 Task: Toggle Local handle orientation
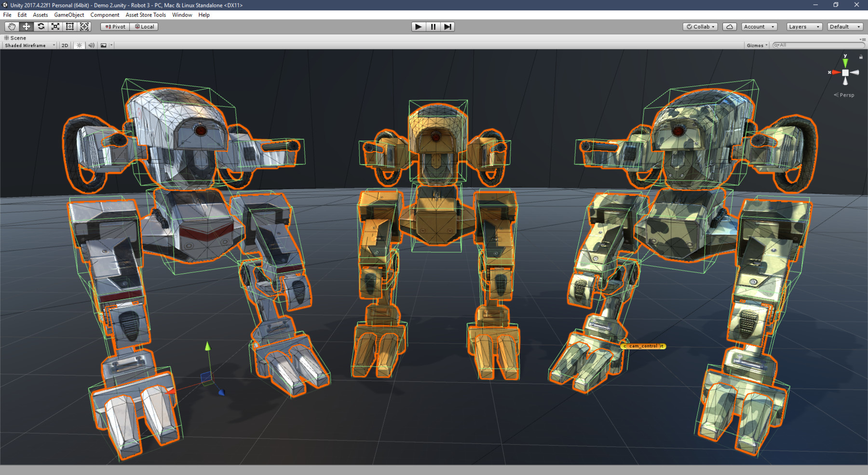[144, 27]
